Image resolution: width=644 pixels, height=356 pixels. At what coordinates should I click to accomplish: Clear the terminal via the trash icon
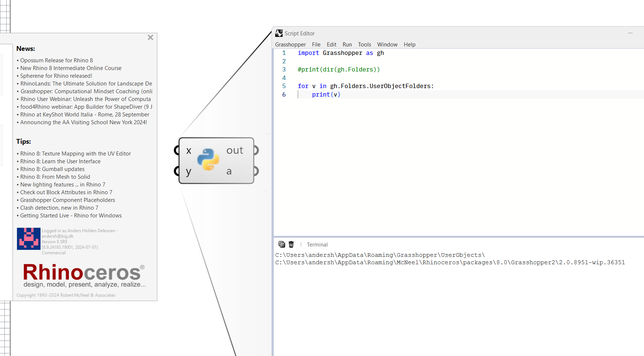[291, 244]
